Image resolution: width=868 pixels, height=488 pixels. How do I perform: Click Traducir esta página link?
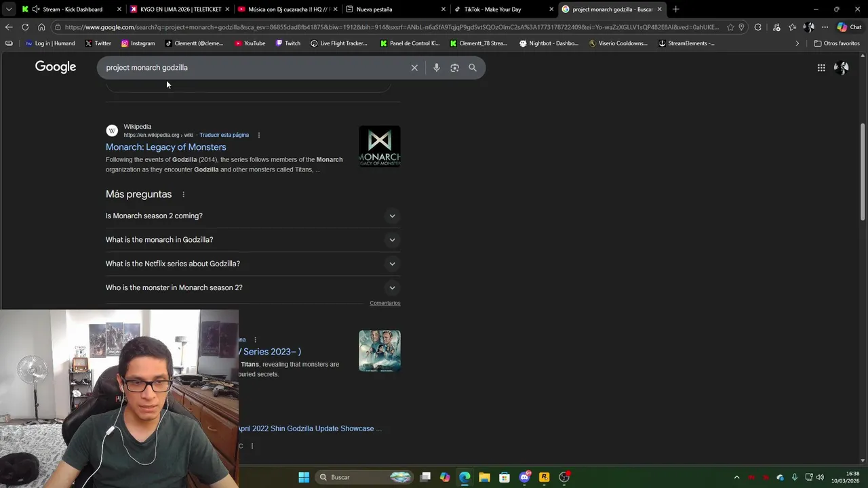pos(224,135)
